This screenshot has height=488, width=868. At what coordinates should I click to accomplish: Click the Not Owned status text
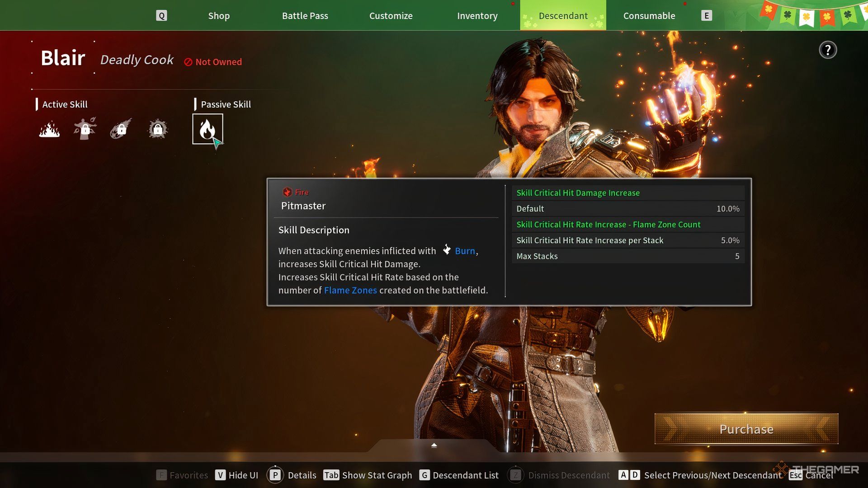[218, 62]
